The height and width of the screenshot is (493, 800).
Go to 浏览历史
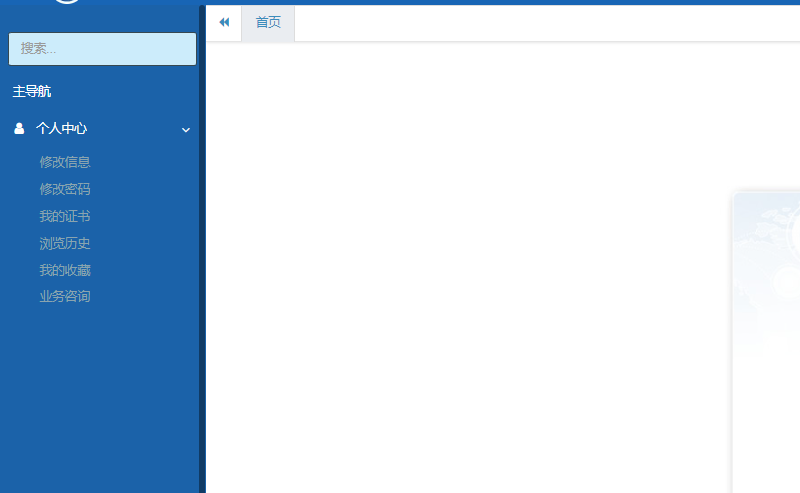[65, 243]
